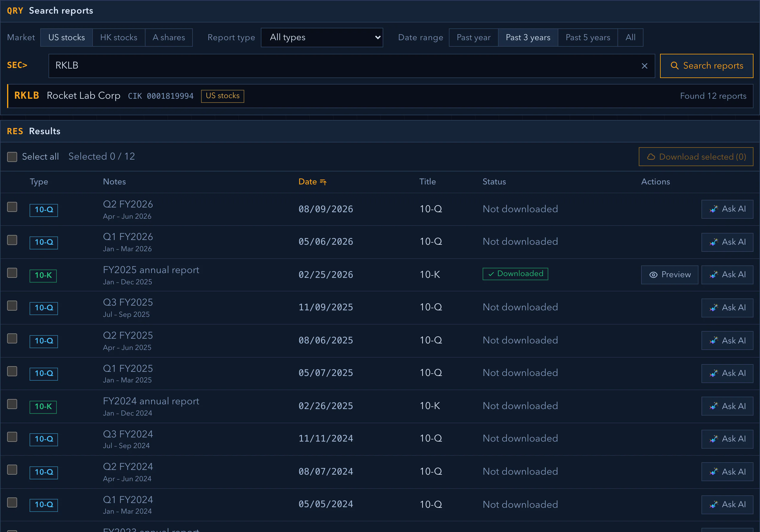Tick the Q3 FY2025 row checkbox

pos(12,305)
